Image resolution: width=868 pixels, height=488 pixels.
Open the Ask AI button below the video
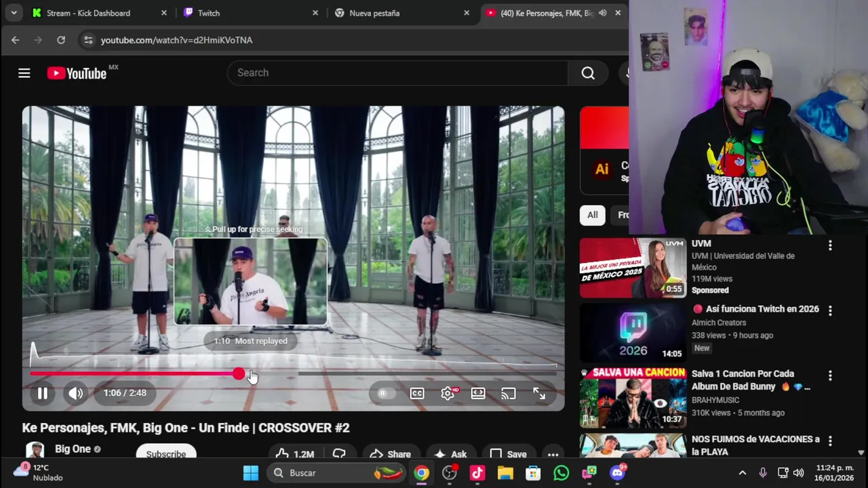coord(451,454)
